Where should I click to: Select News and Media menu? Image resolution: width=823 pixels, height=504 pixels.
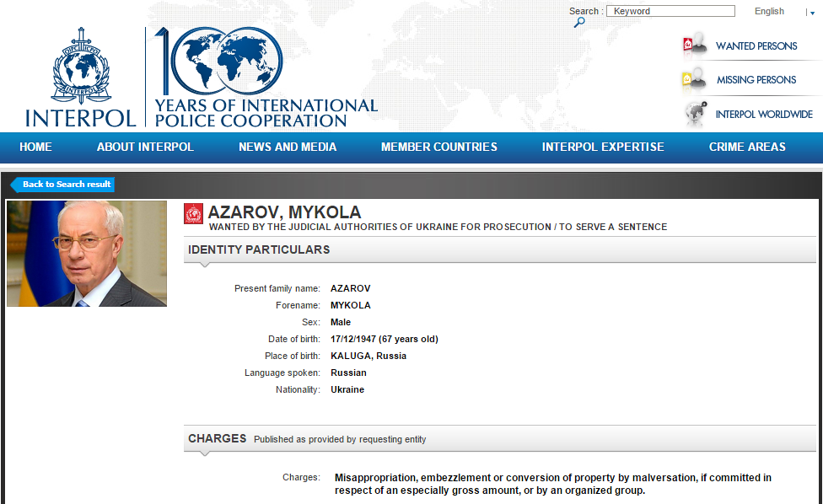click(288, 147)
